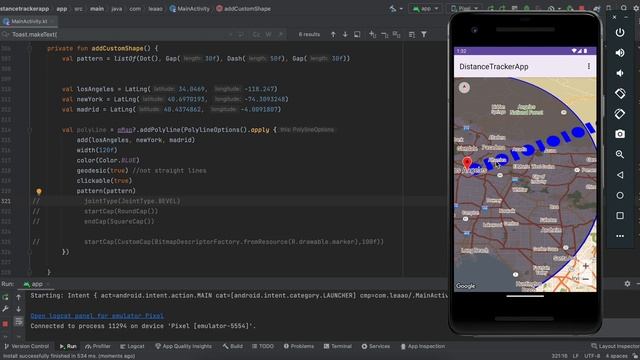Open the Build tool window
Screen dimensions: 640x360
click(x=233, y=346)
